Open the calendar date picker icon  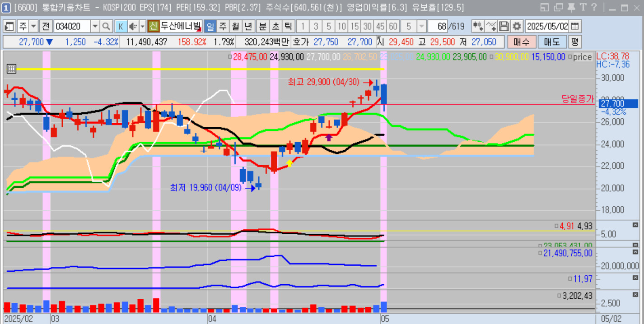pyautogui.click(x=575, y=26)
